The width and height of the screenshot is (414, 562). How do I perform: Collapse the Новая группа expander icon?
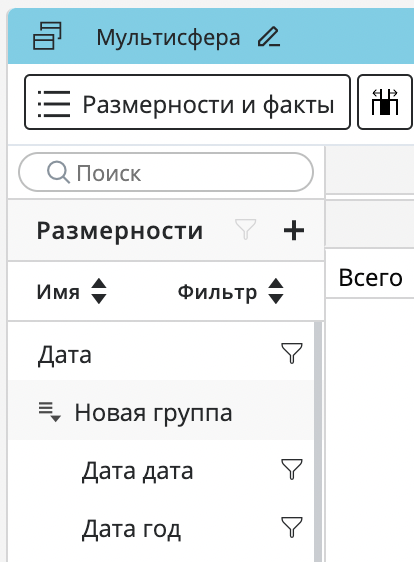49,412
